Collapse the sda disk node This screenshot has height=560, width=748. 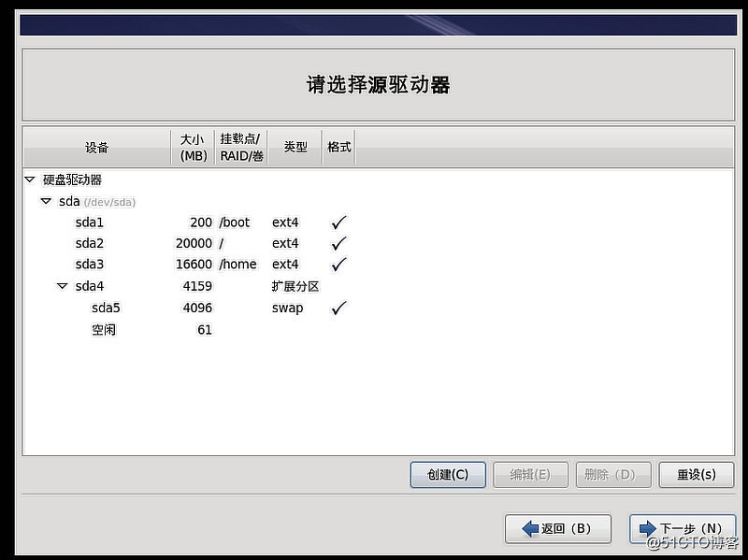tap(46, 201)
